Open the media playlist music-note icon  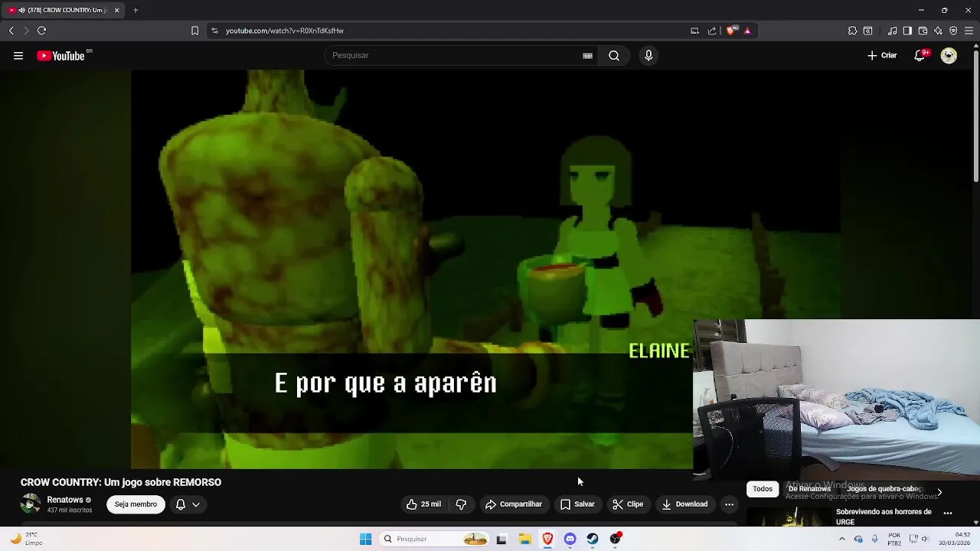click(892, 31)
